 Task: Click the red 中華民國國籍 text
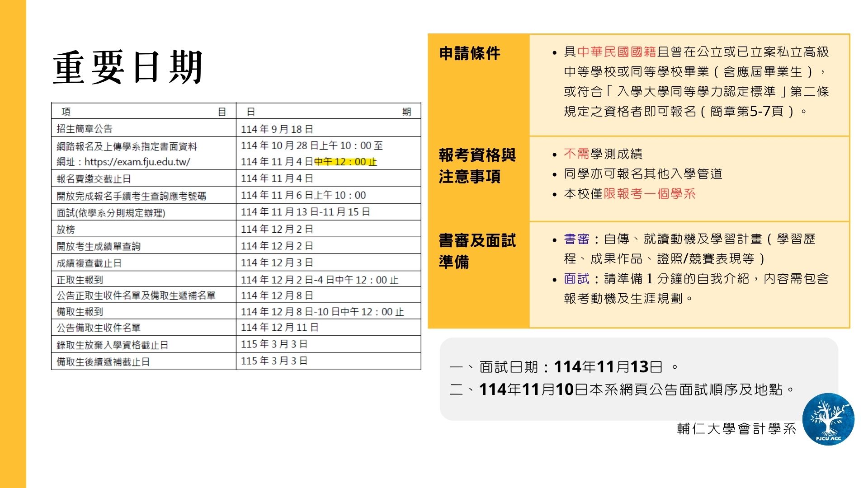[617, 52]
